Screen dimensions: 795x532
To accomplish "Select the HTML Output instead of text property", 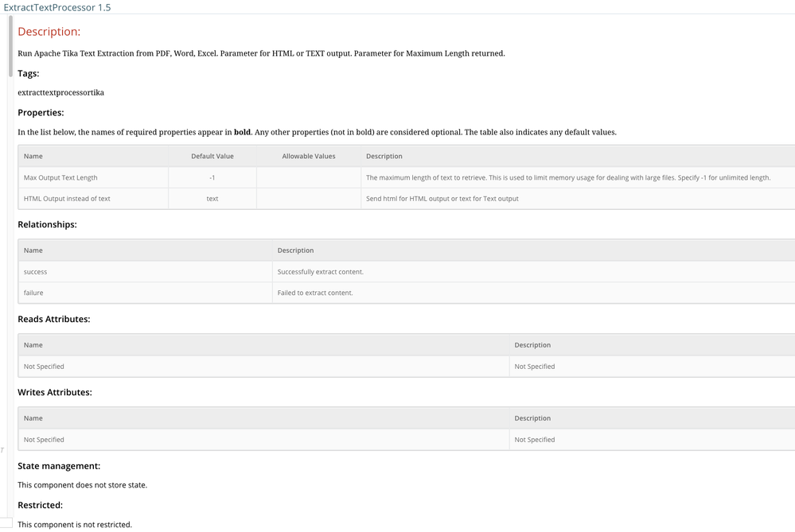I will [67, 199].
